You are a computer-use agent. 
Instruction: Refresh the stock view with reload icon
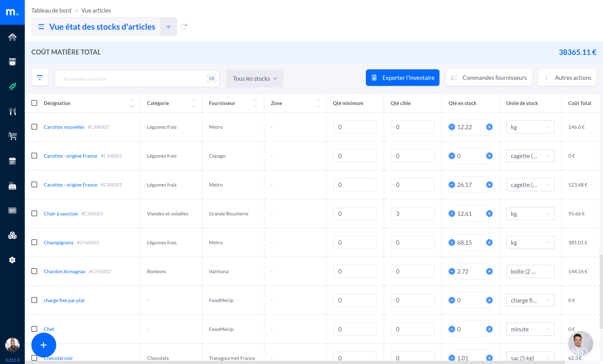[184, 26]
